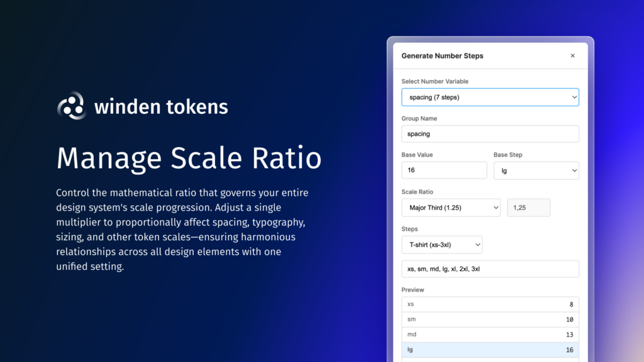Select the xs preview row
Screen dimensions: 644x362
point(490,305)
